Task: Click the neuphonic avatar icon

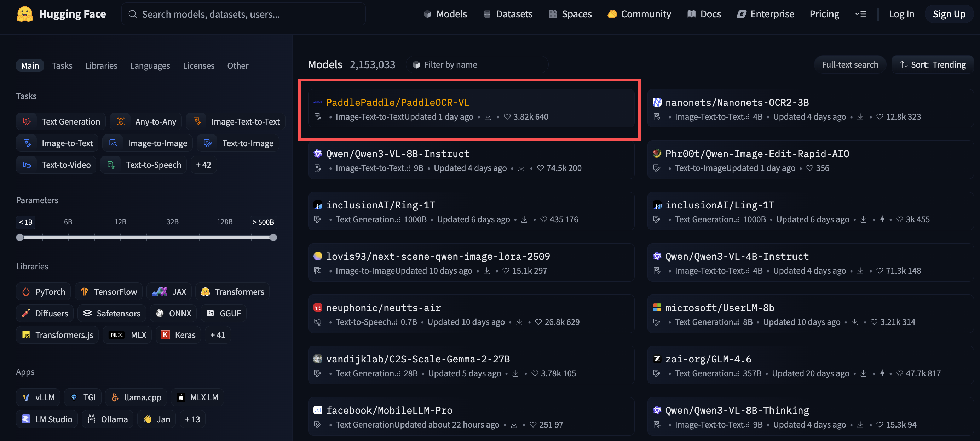Action: click(318, 308)
